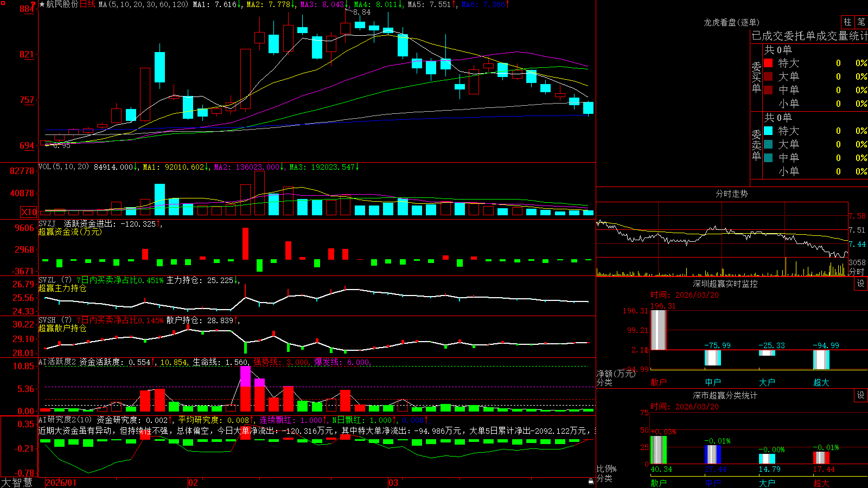The height and width of the screenshot is (488, 868).
Task: Click the red 特大 buy order swatch
Action: pos(768,63)
